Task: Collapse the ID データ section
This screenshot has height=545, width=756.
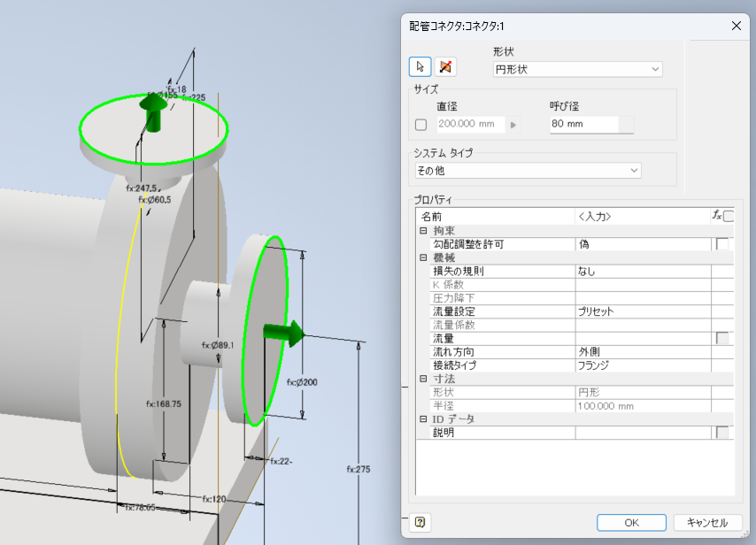Action: (423, 418)
